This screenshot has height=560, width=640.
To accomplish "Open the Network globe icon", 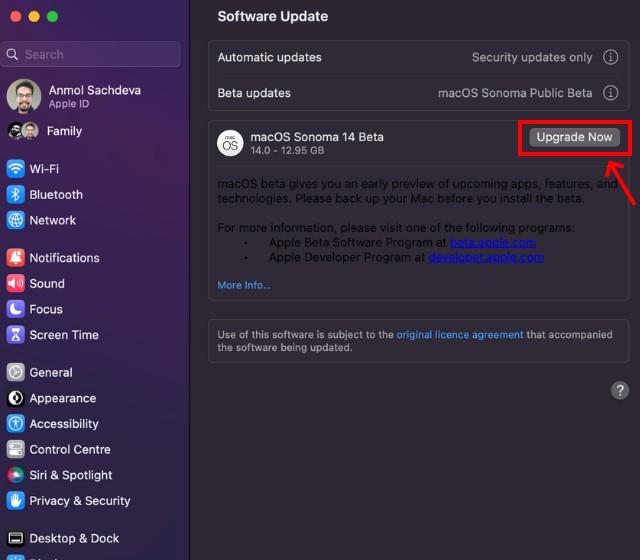I will pos(16,220).
